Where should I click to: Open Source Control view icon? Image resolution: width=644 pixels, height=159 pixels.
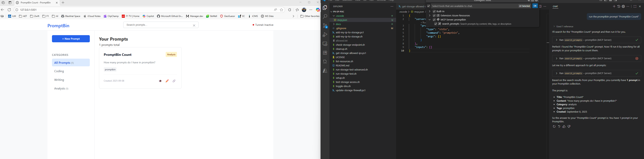(325, 25)
